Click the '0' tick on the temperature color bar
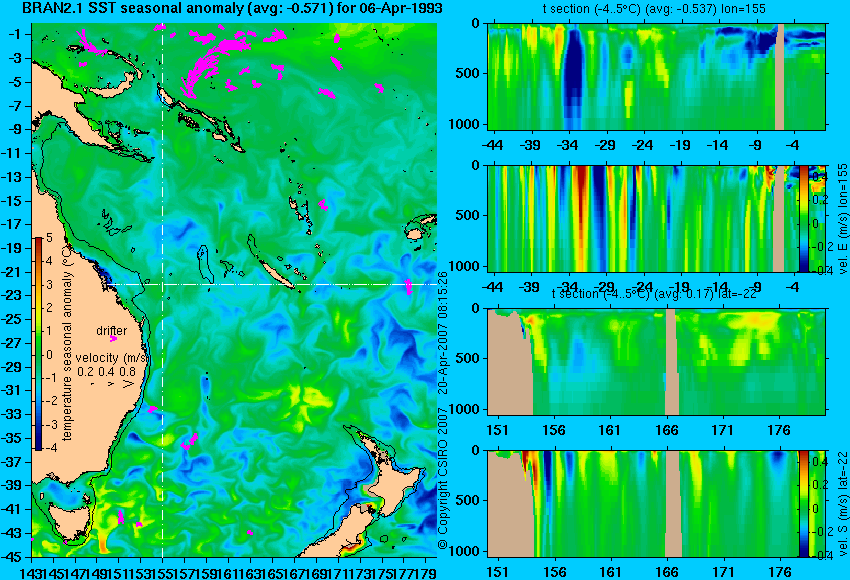The width and height of the screenshot is (850, 580). tap(50, 355)
